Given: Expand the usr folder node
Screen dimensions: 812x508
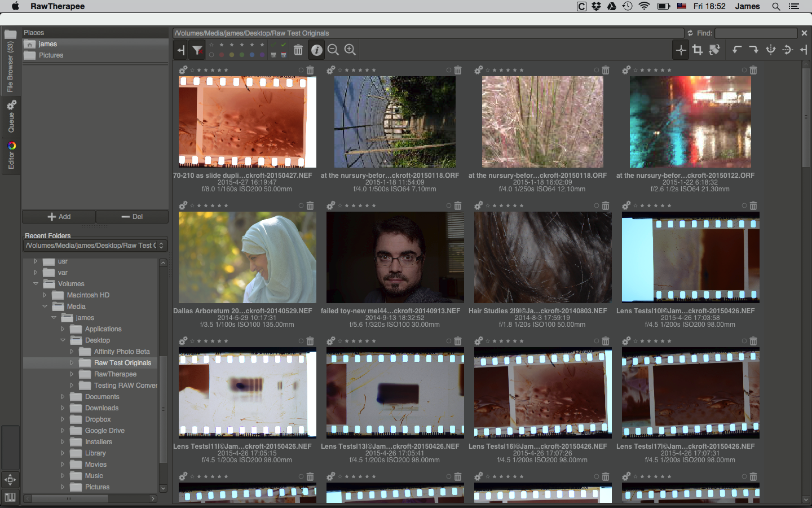Looking at the screenshot, I should [36, 261].
